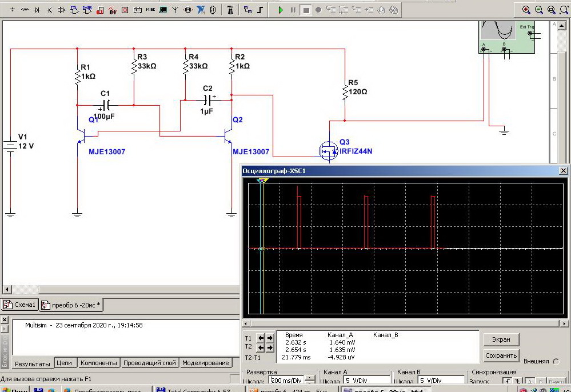The image size is (571, 392).
Task: Pause the simulation
Action: point(293,10)
